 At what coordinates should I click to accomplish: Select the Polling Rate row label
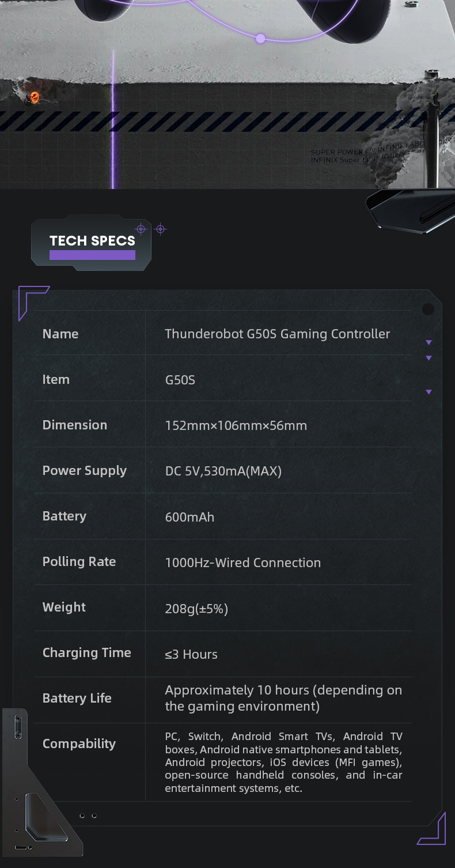coord(79,562)
